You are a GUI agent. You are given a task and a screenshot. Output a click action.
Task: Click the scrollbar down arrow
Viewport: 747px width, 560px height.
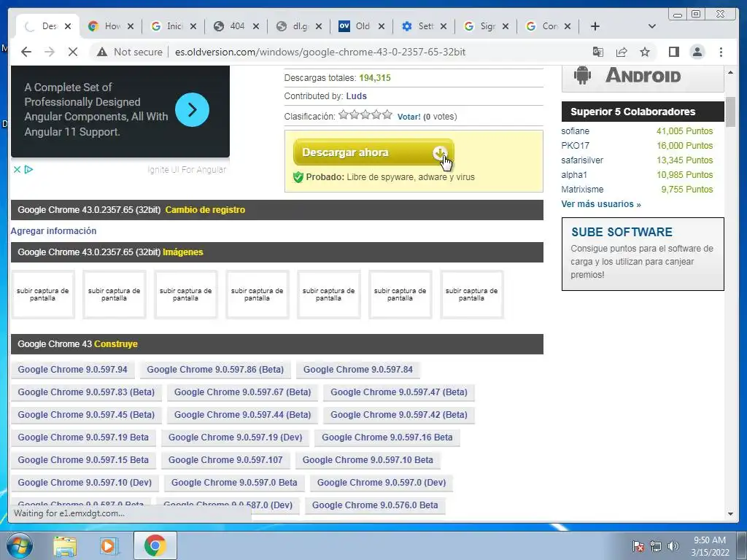(731, 514)
